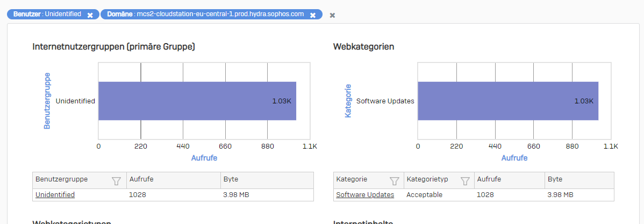Viewport: 644px width, 224px height.
Task: Open the Benutzergruppe column filter
Action: point(116,180)
